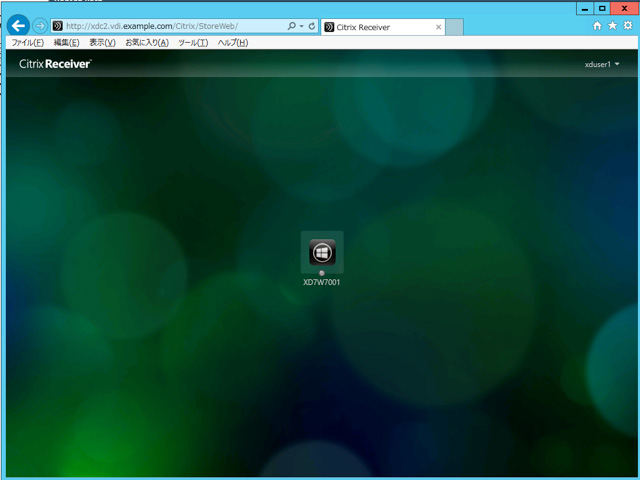Launch the XD7W7001 desktop icon
Screen dimensions: 640x480
tap(322, 252)
